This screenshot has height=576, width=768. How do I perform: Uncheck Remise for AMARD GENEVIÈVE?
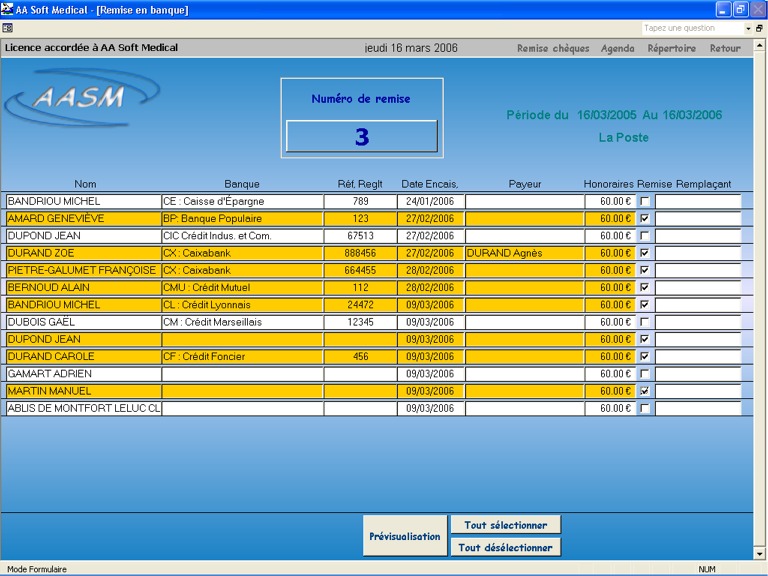pos(645,218)
